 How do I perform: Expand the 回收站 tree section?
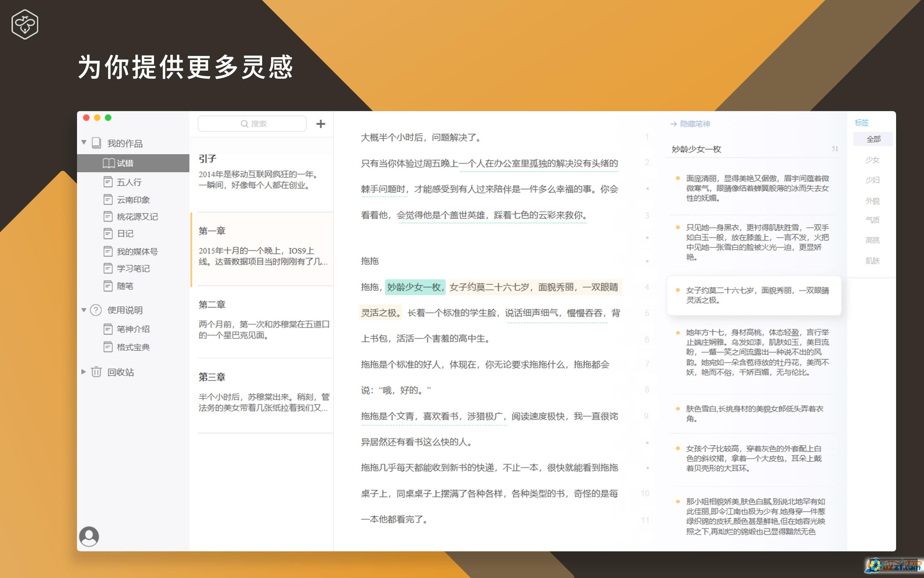[83, 372]
